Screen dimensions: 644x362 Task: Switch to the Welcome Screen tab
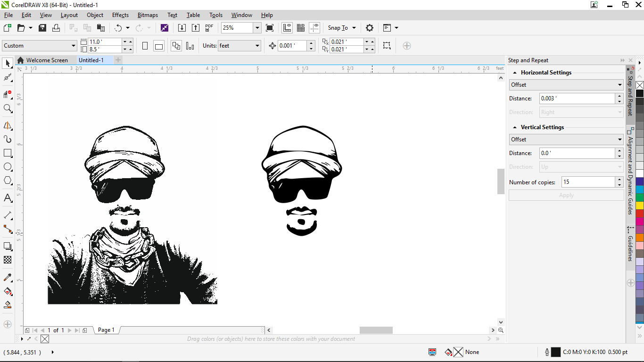click(47, 60)
